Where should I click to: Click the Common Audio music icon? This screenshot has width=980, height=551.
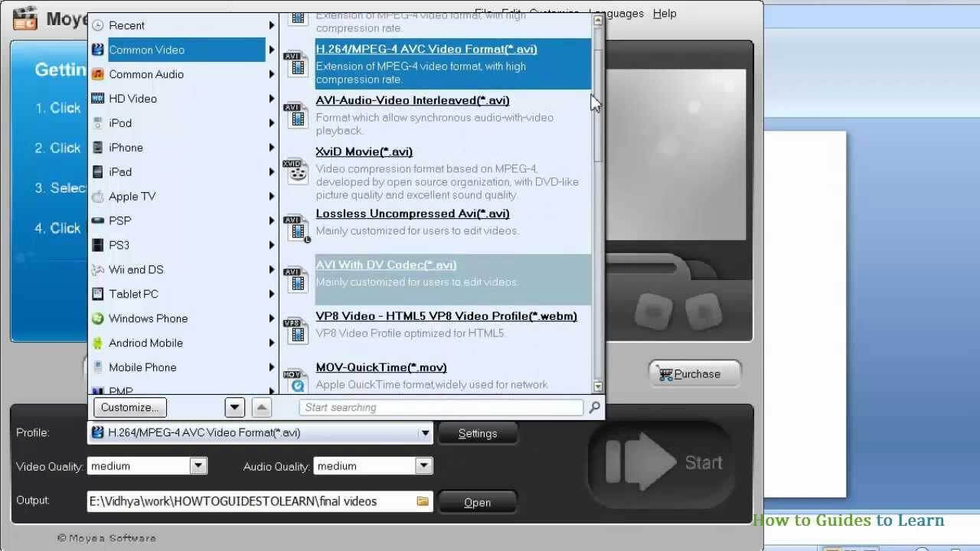click(97, 74)
